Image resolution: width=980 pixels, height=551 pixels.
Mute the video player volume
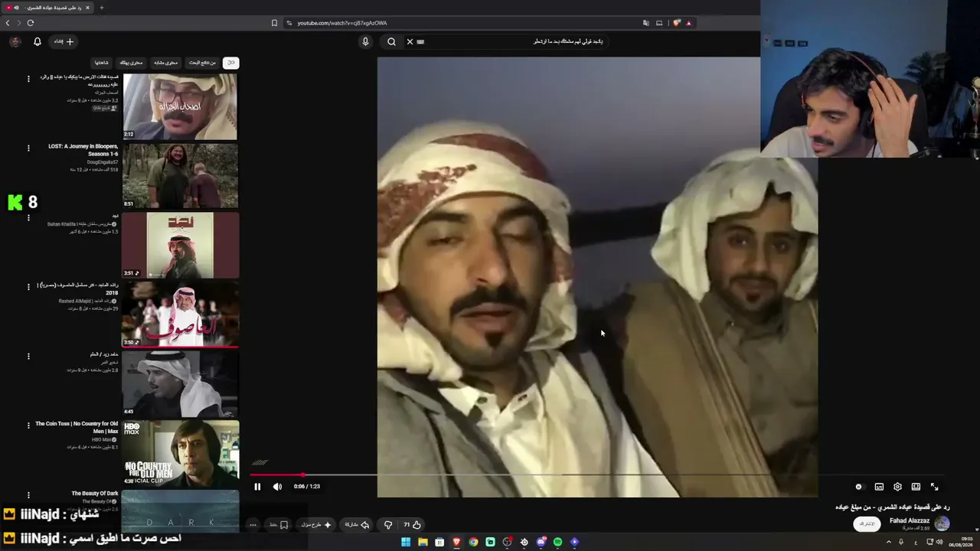(x=277, y=487)
